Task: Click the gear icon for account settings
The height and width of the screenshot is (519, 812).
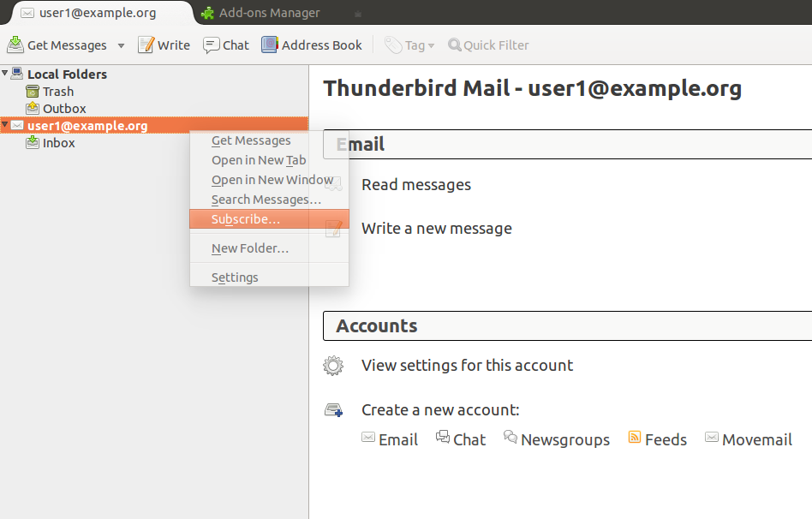Action: tap(333, 366)
